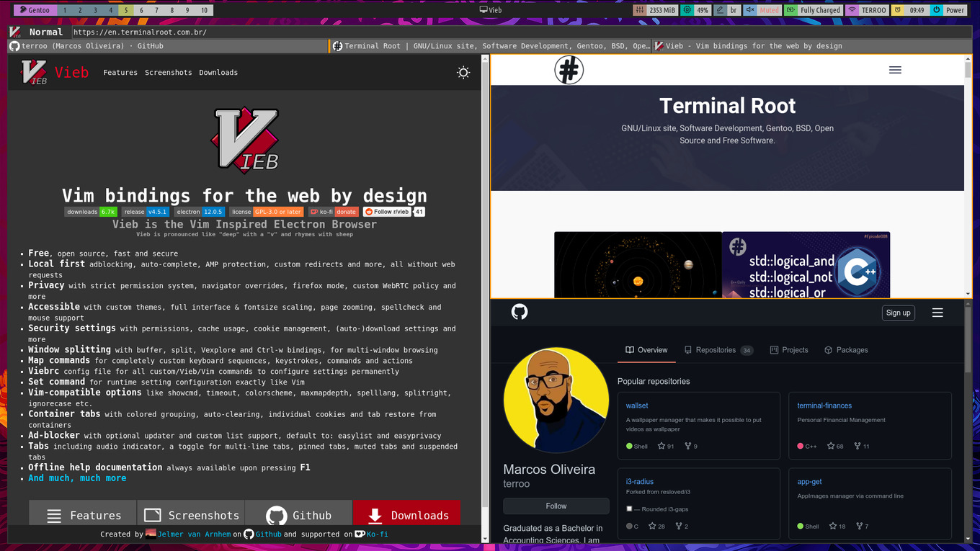Click the 09:49 clock in status bar
Viewport: 980px width, 551px height.
point(909,10)
